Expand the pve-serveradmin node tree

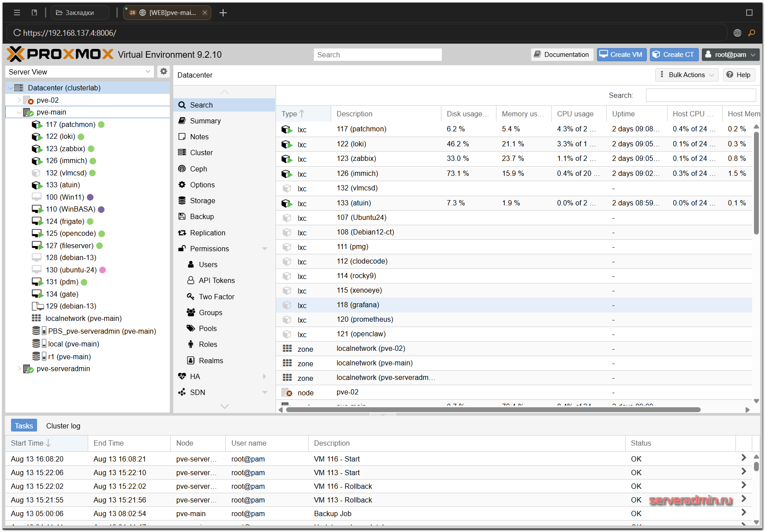pos(19,369)
